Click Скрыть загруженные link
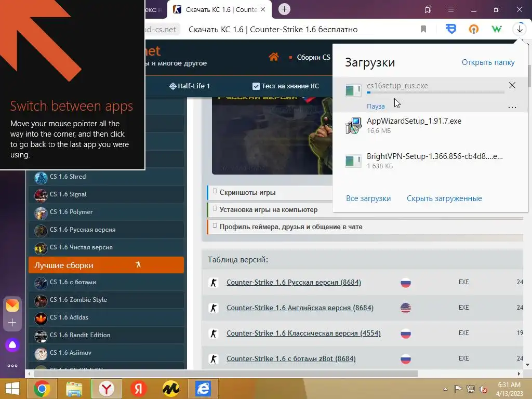532x399 pixels. click(x=444, y=198)
